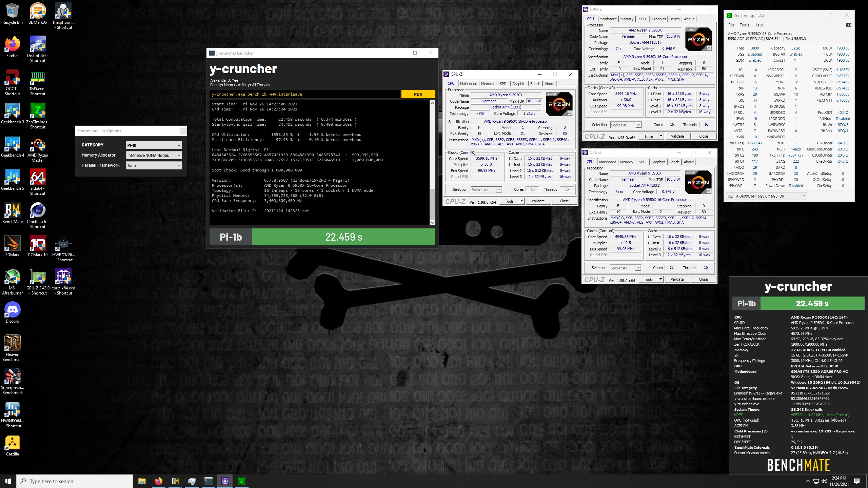Open the MSI Afterburner desktop icon
The height and width of the screenshot is (488, 868).
pos(13,282)
